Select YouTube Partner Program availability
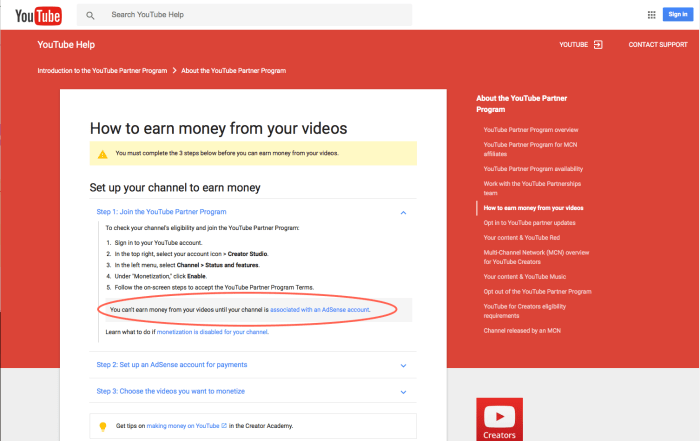 [533, 169]
